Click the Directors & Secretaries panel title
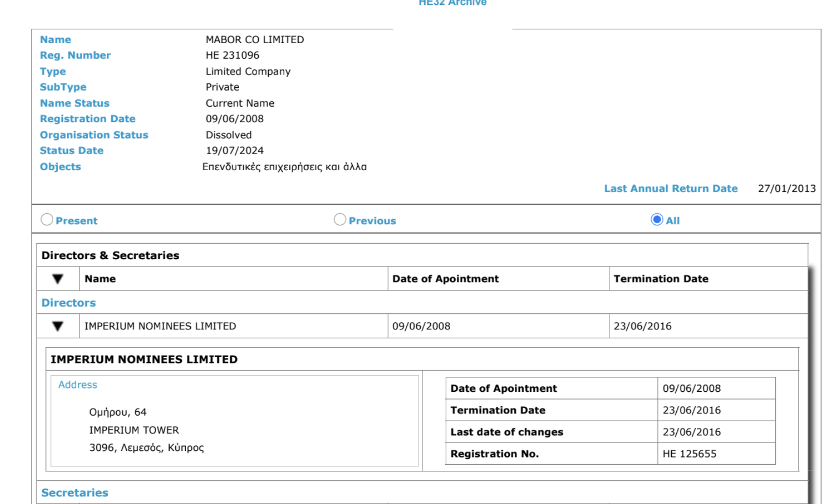 [111, 255]
